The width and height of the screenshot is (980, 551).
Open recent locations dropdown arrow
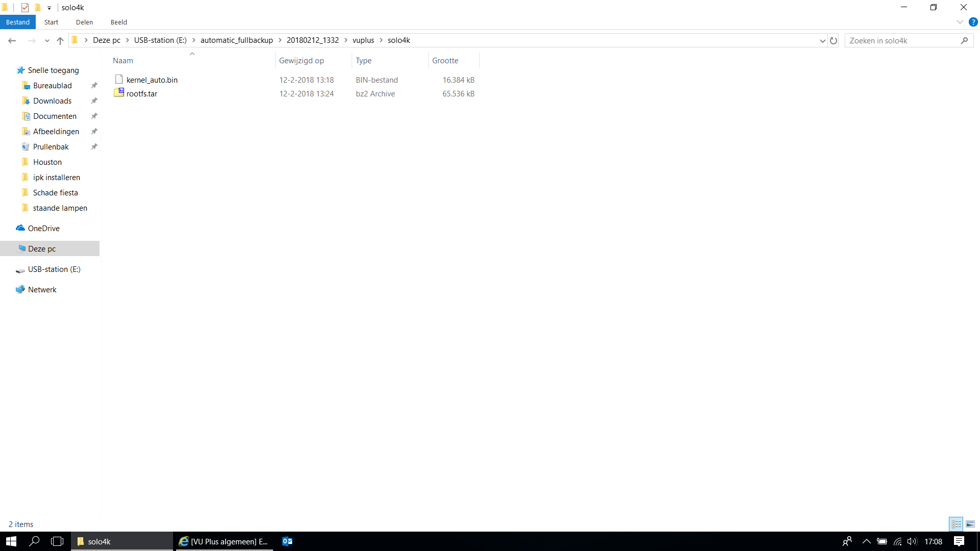tap(47, 41)
